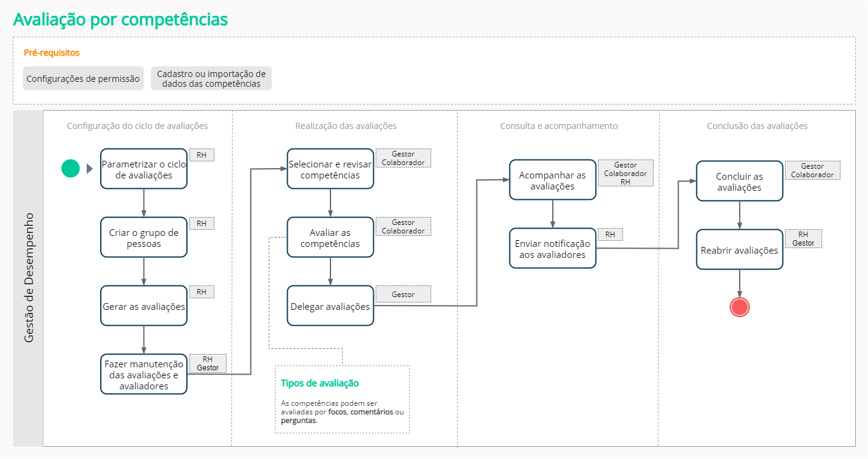Open the 'Acompanhar as avaliações' step
This screenshot has height=459, width=868.
pos(553,180)
